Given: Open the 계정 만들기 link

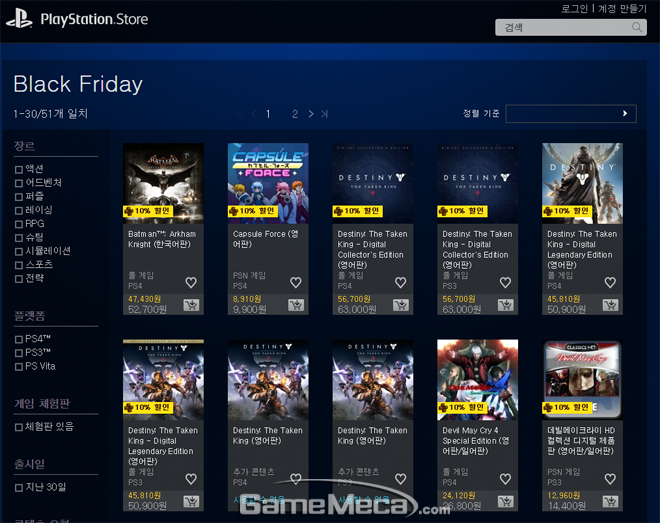Looking at the screenshot, I should point(626,8).
